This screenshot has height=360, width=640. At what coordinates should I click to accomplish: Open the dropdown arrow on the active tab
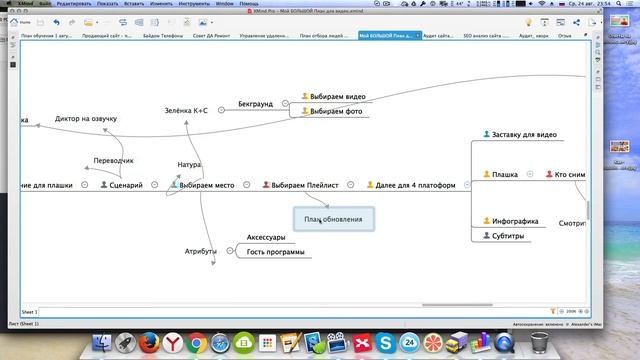pyautogui.click(x=418, y=36)
